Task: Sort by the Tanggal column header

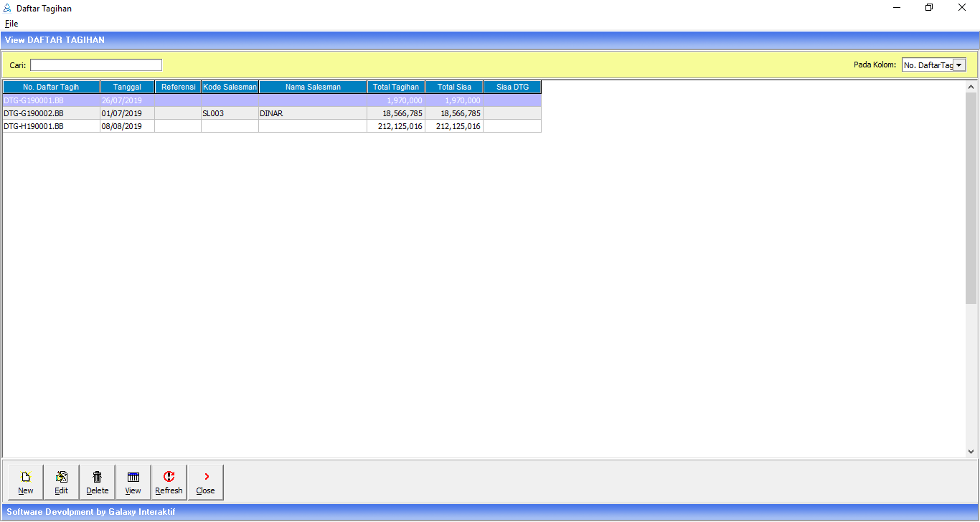Action: (127, 87)
